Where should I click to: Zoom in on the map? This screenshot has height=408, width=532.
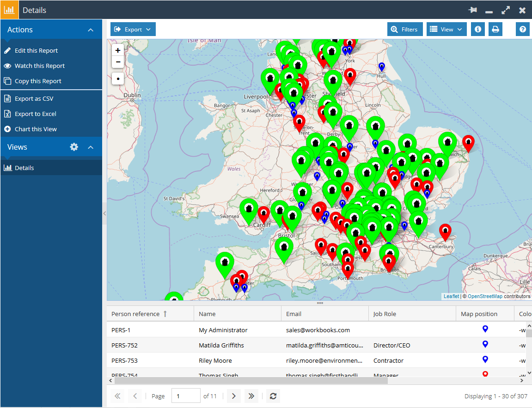(x=118, y=50)
